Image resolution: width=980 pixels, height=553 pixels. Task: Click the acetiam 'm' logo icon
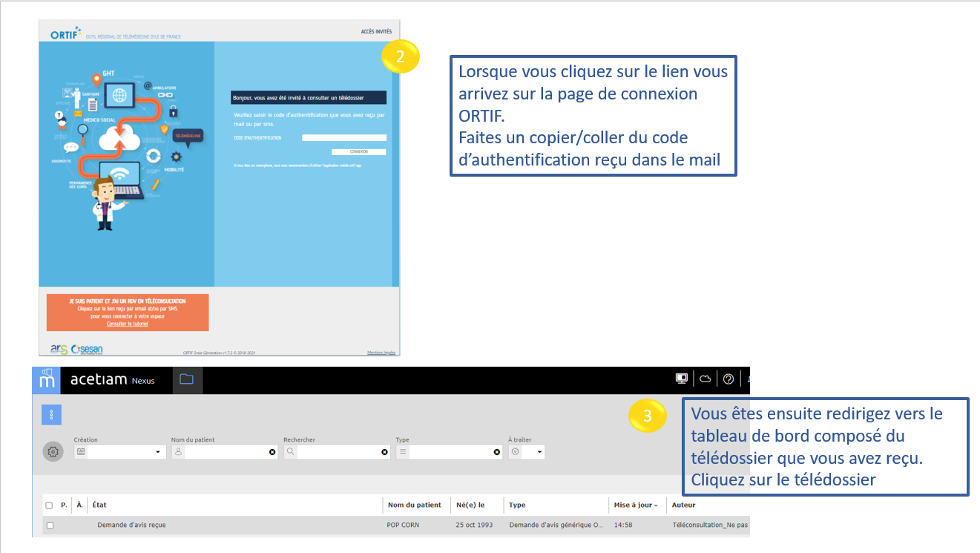47,380
